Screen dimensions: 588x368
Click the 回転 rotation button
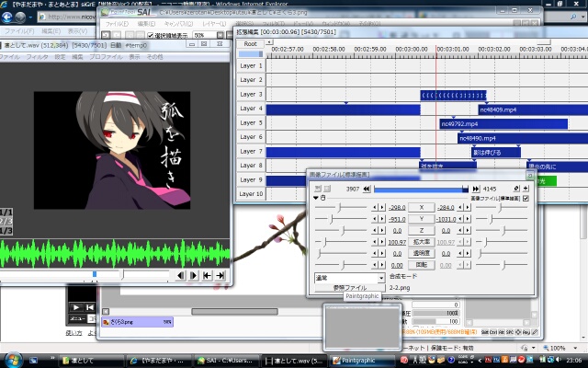[421, 265]
